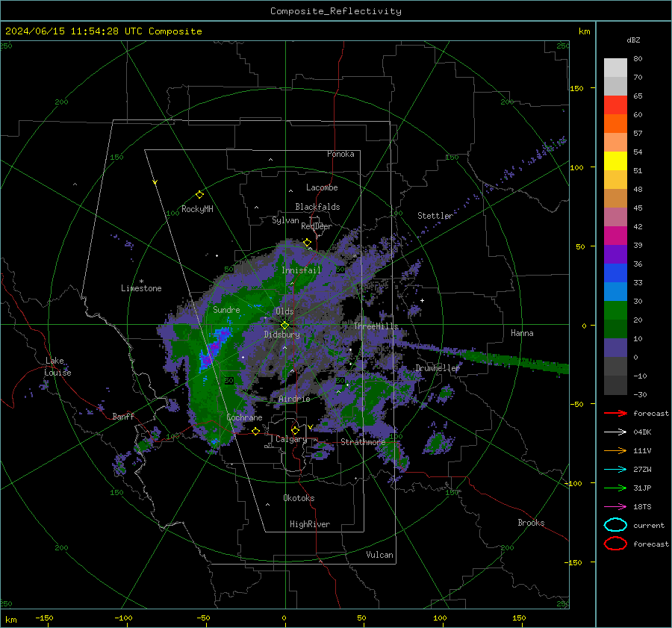Click the magenta 18TS arrow in legend
Viewport: 672px width, 628px height.
point(615,507)
